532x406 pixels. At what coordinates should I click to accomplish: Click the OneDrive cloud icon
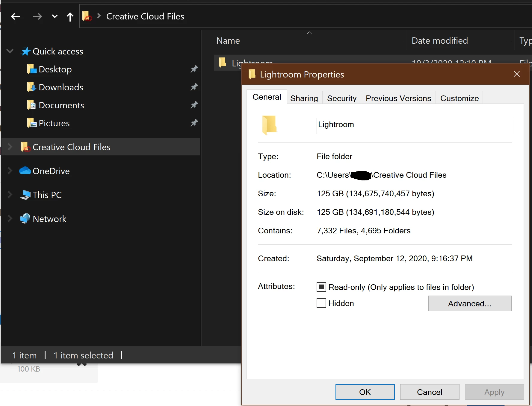click(x=25, y=171)
